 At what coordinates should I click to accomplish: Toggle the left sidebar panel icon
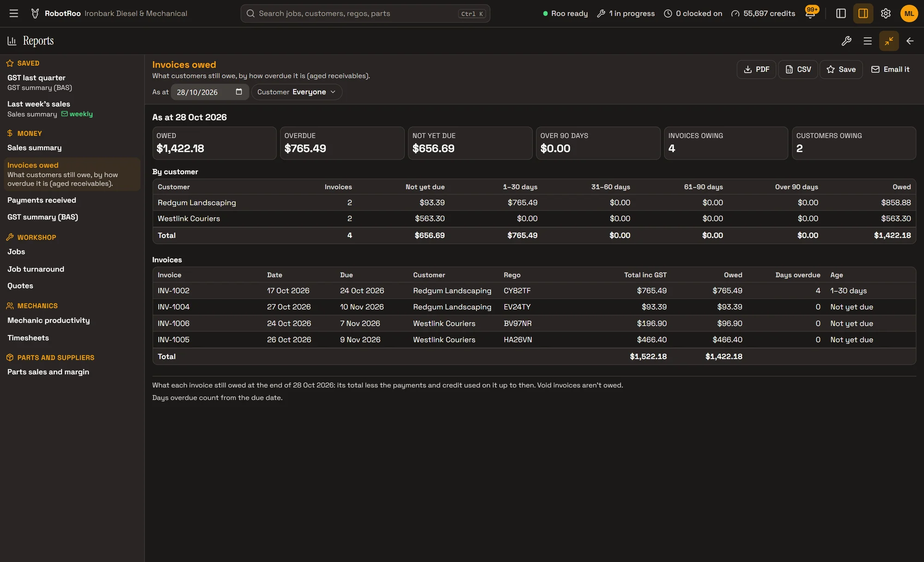841,13
